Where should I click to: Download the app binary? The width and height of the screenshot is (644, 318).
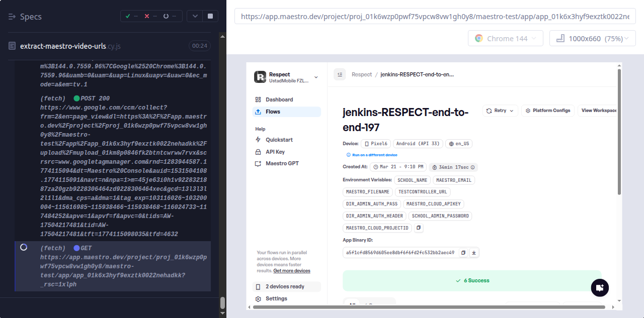(473, 253)
